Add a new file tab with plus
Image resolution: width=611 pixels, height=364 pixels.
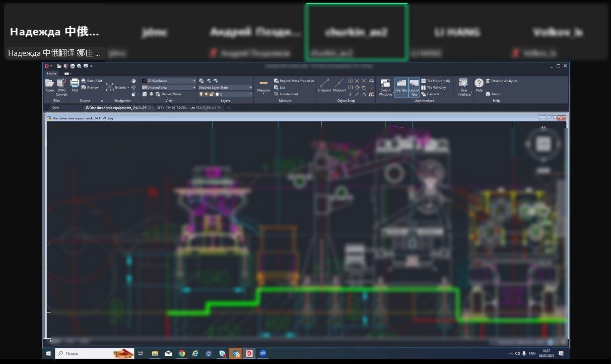[x=229, y=108]
